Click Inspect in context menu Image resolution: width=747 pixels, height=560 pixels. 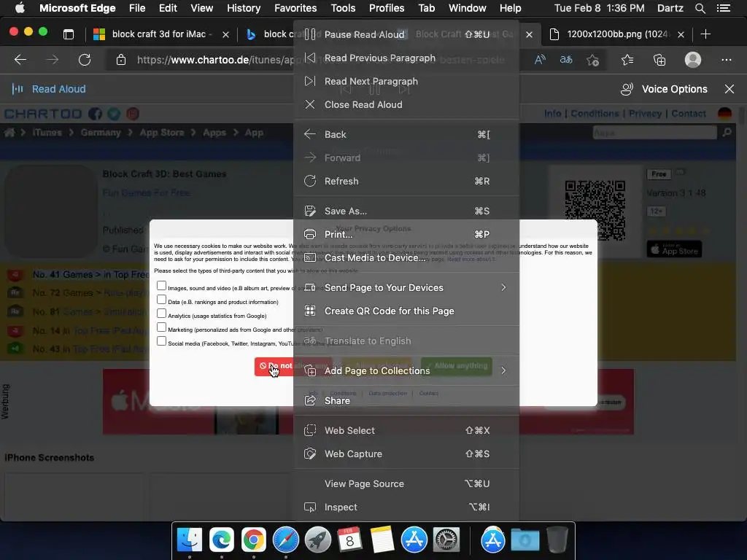click(x=406, y=507)
